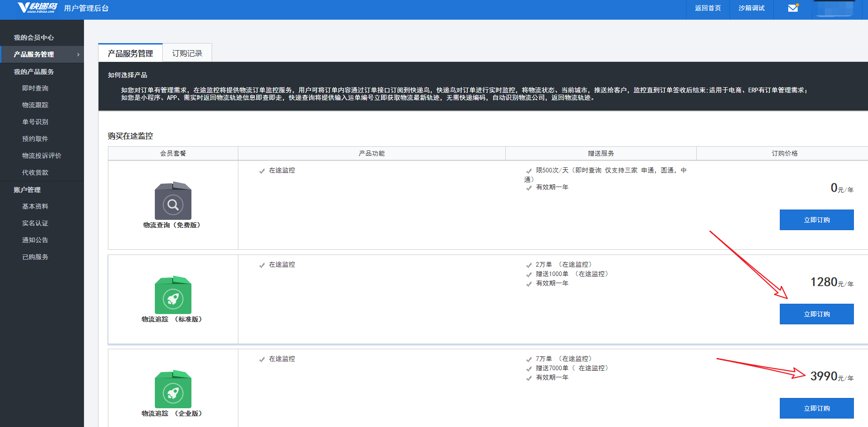Open 沙箱调试 in the header
The width and height of the screenshot is (868, 427).
point(751,8)
